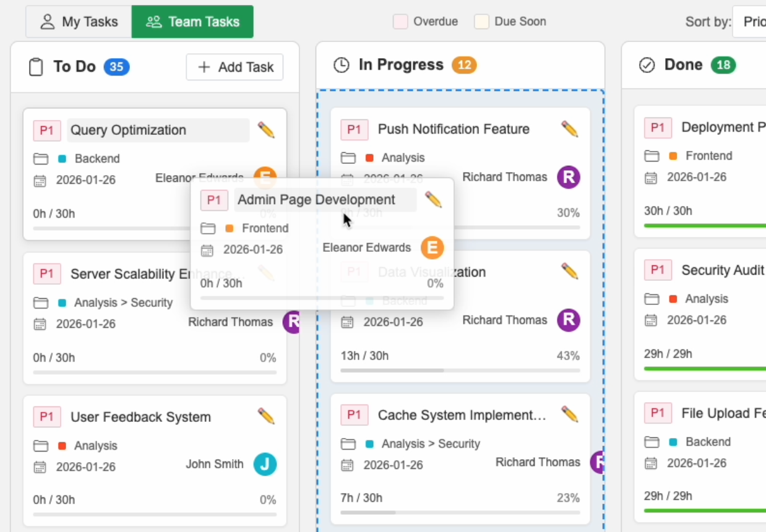Click the folder icon on Server Scalability card
The image size is (766, 532).
[x=40, y=302]
